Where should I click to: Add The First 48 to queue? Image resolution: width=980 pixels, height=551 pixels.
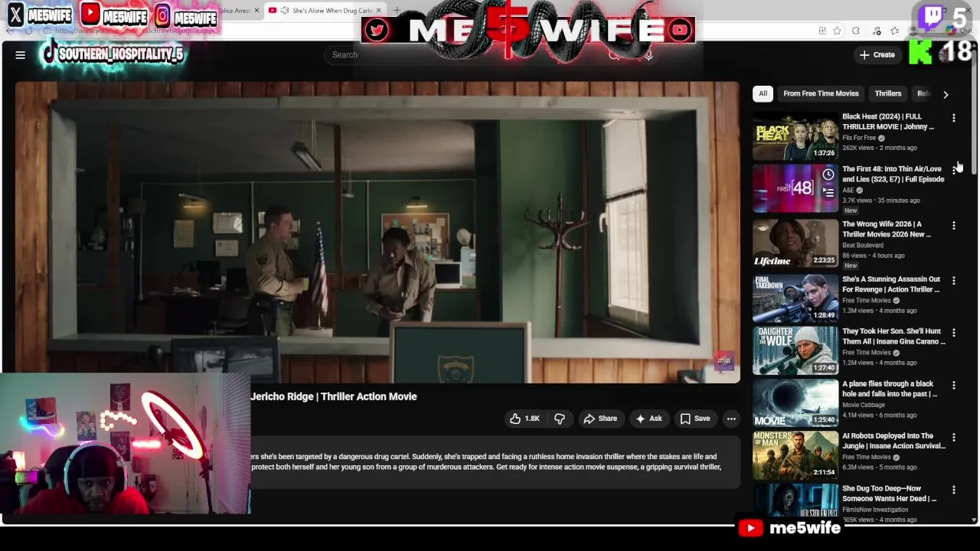pos(828,192)
